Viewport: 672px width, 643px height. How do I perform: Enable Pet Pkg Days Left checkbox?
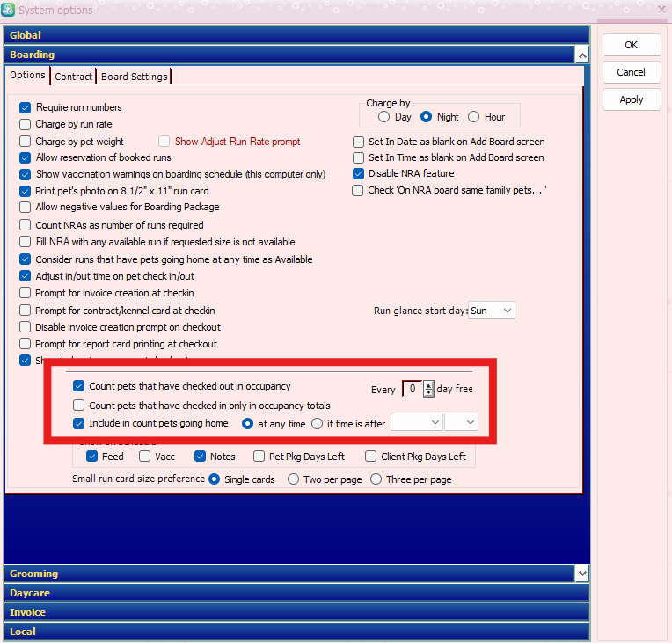click(259, 457)
